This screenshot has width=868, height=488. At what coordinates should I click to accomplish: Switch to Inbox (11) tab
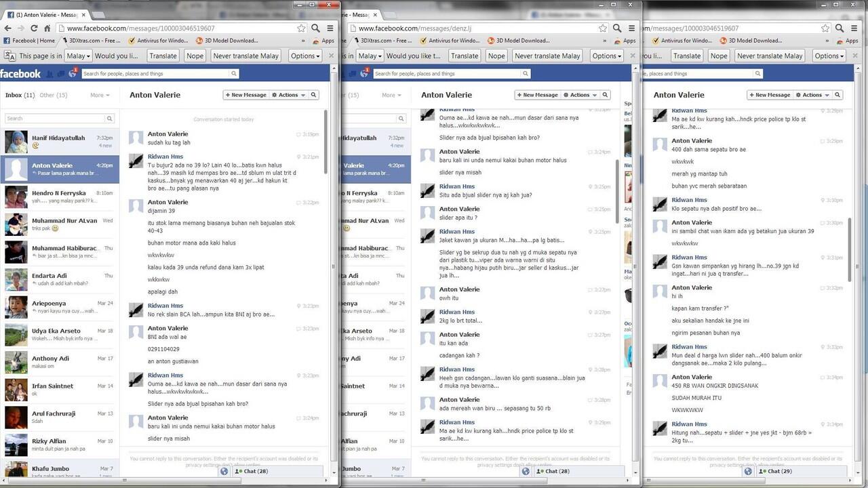[x=20, y=95]
